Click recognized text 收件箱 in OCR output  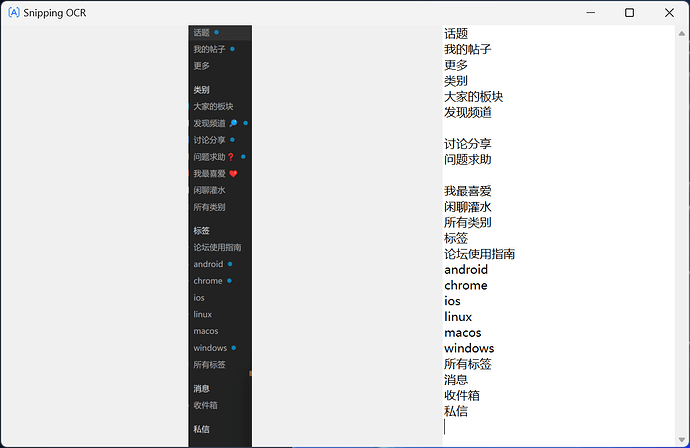point(462,395)
